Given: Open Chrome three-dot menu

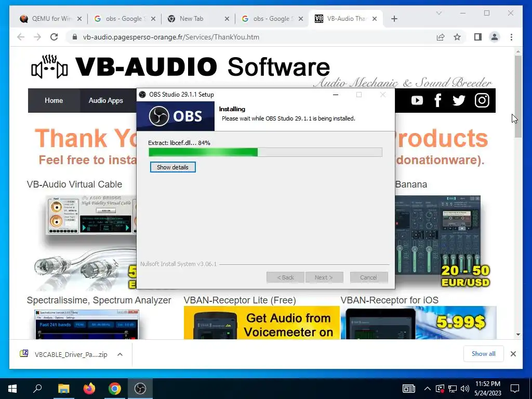Looking at the screenshot, I should [x=511, y=37].
